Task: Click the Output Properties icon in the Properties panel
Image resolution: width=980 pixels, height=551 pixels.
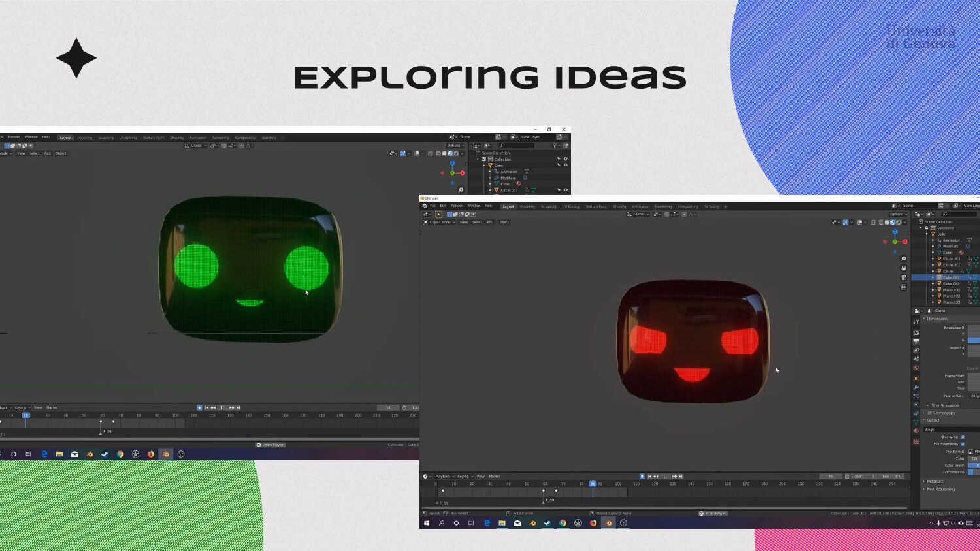Action: (x=917, y=340)
